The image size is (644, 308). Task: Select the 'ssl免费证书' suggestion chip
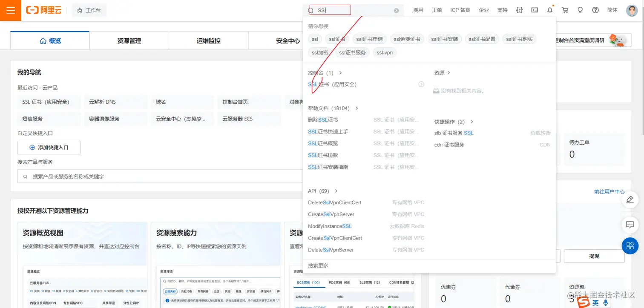pyautogui.click(x=407, y=39)
